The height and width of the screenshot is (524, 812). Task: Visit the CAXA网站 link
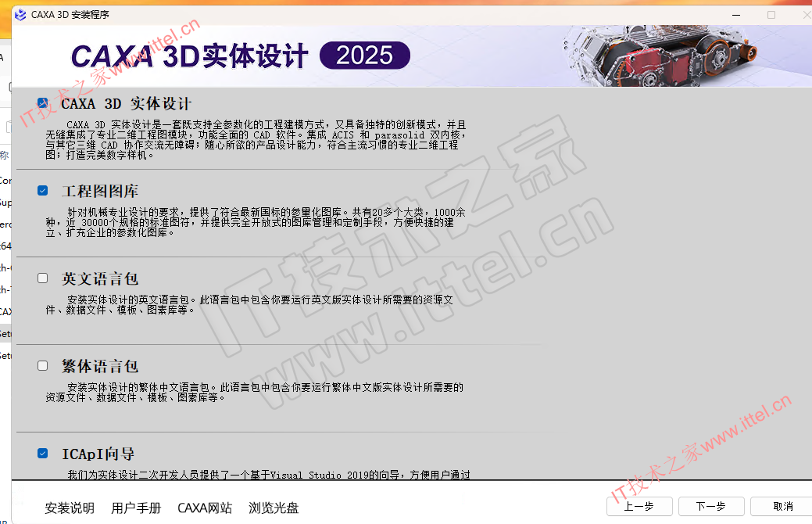coord(205,508)
